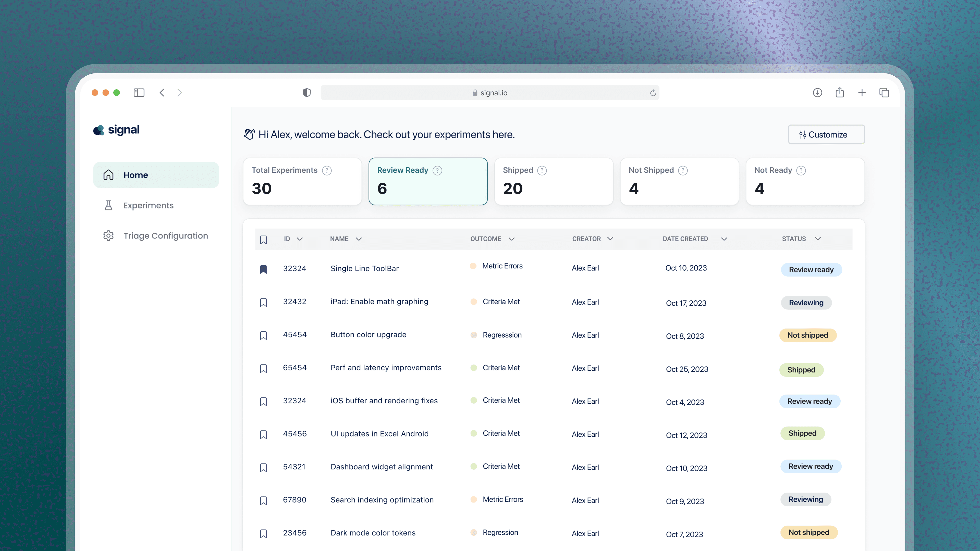Click the Experiments flask icon
Viewport: 980px width, 551px height.
(108, 205)
